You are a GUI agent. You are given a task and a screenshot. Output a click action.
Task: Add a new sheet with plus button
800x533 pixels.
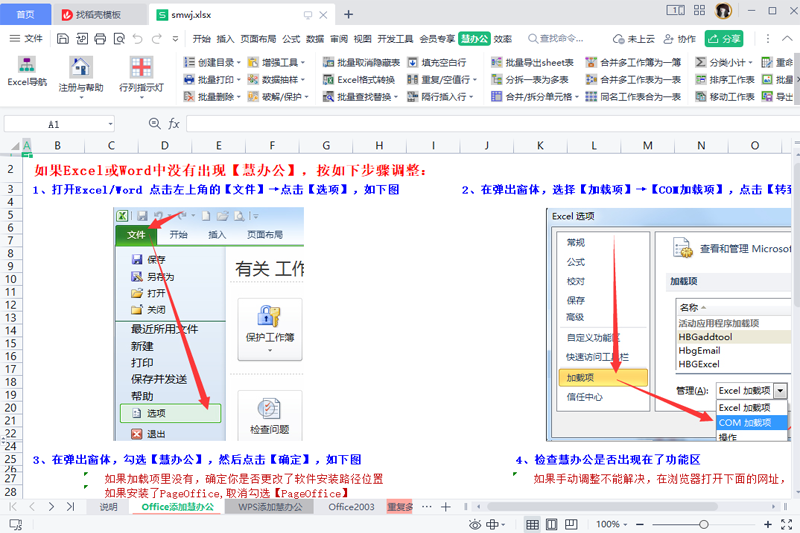coord(445,506)
